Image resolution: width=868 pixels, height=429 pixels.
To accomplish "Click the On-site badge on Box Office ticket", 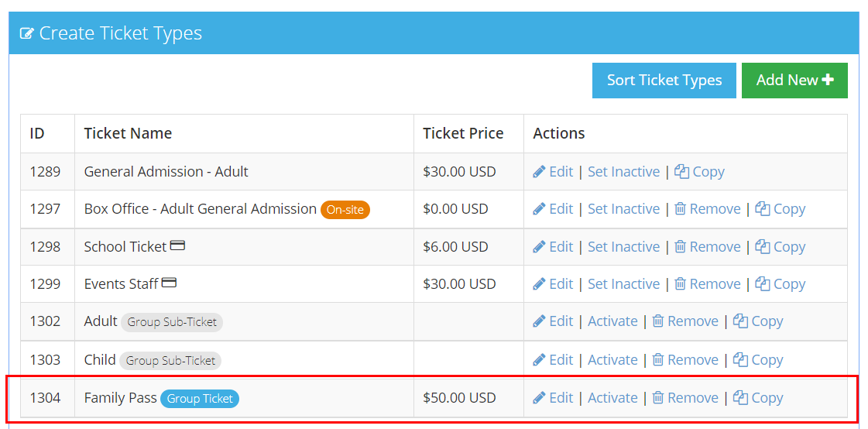I will [345, 210].
